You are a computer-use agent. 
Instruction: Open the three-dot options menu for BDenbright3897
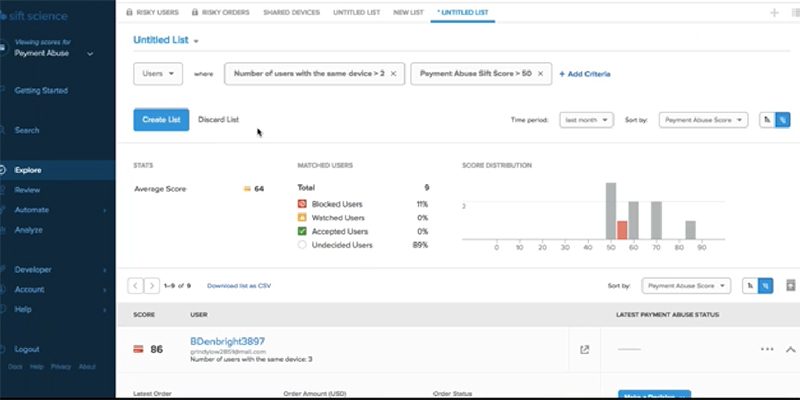coord(767,349)
